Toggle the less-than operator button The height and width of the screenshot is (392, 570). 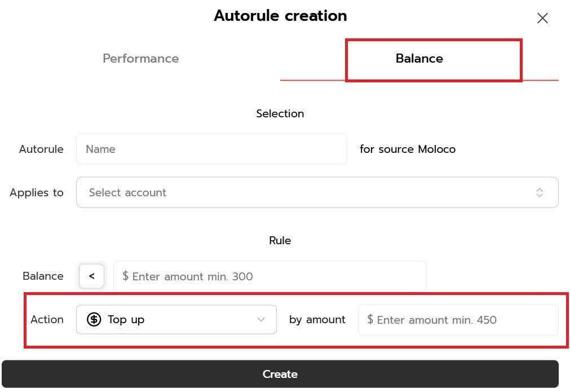pyautogui.click(x=91, y=276)
